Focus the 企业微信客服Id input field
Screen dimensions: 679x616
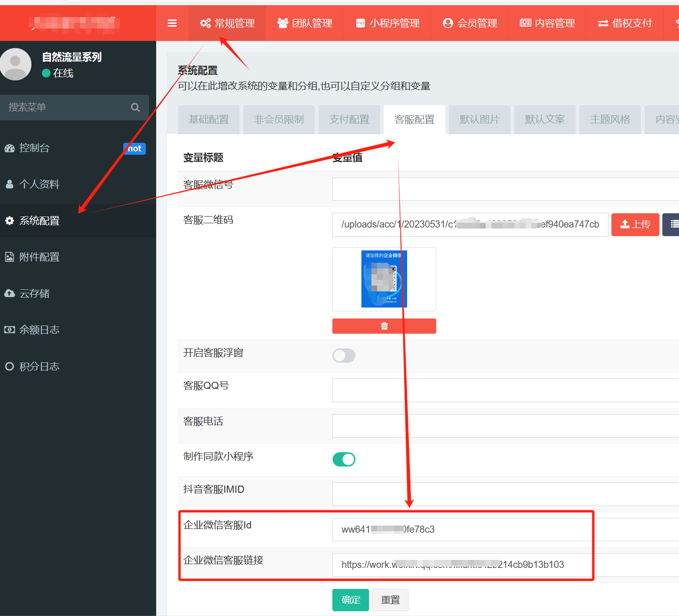[x=505, y=529]
